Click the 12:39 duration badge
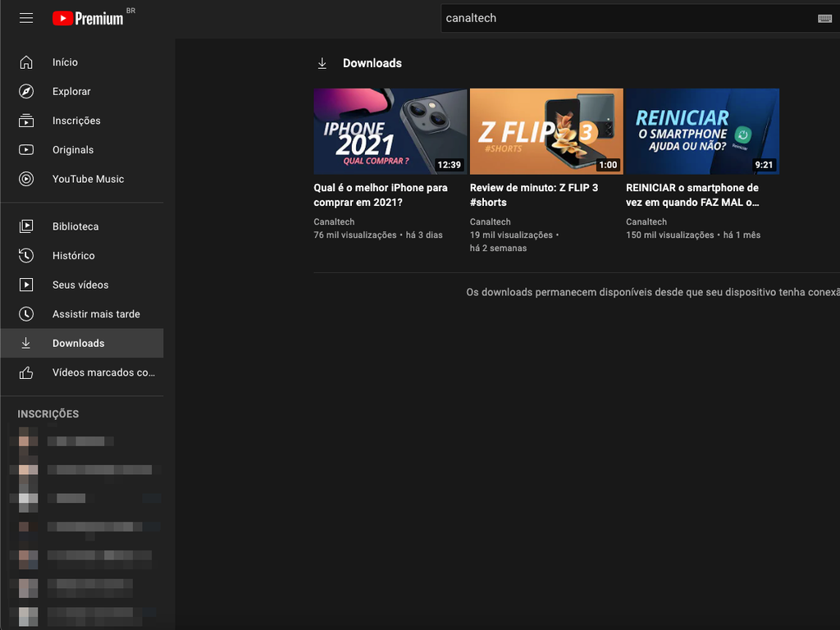The image size is (840, 630). coord(449,165)
